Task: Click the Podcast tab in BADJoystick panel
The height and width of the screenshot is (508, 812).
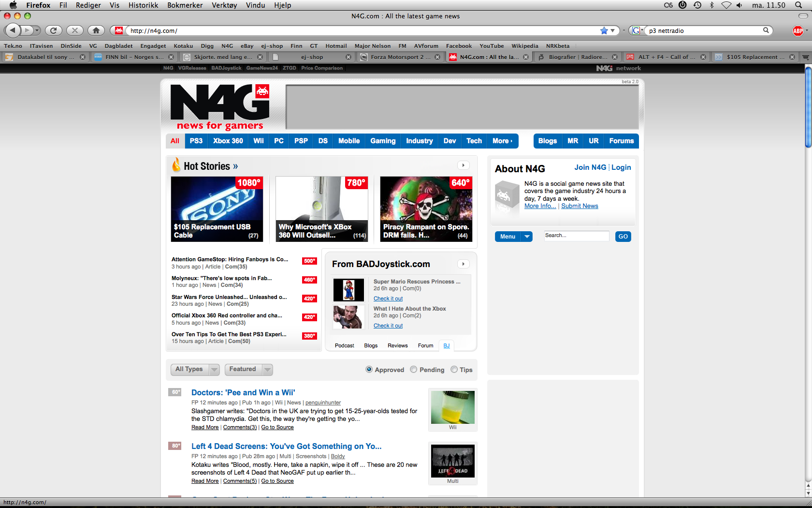Action: point(345,345)
